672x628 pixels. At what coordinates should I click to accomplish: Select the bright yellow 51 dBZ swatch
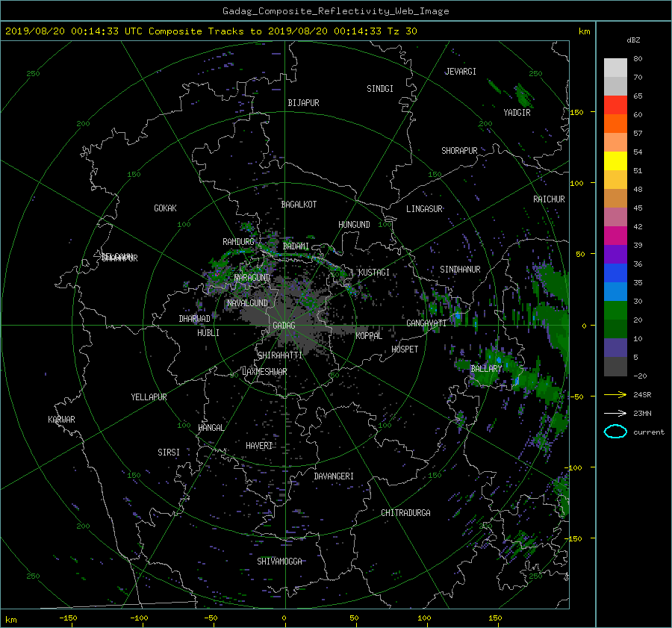[x=615, y=161]
